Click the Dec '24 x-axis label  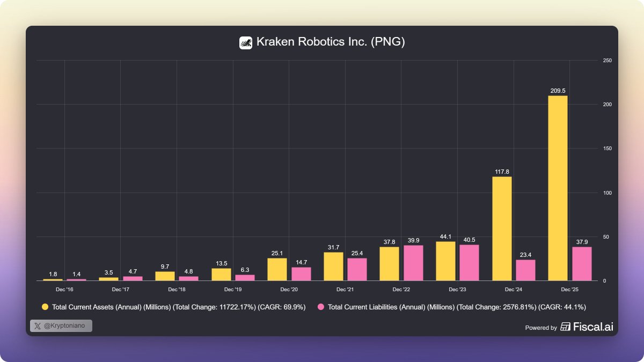point(514,290)
